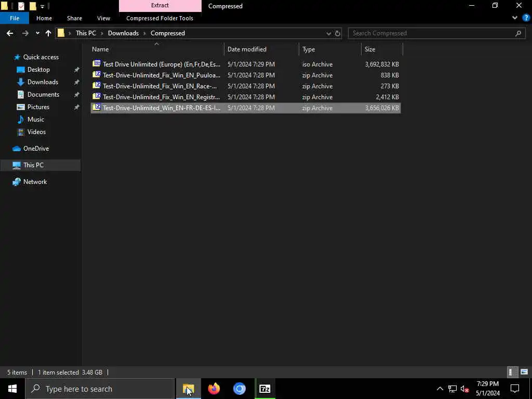Go up one level with Up arrow

[x=48, y=33]
